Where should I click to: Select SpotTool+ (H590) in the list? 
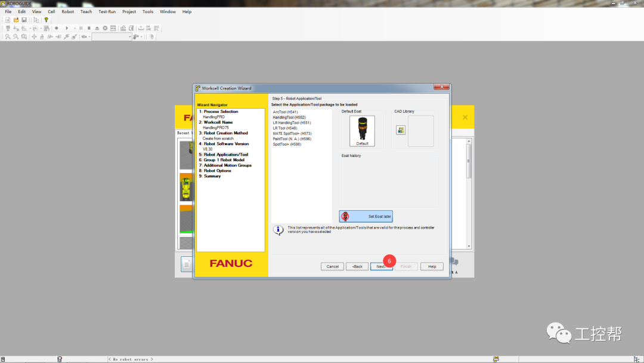pyautogui.click(x=287, y=144)
